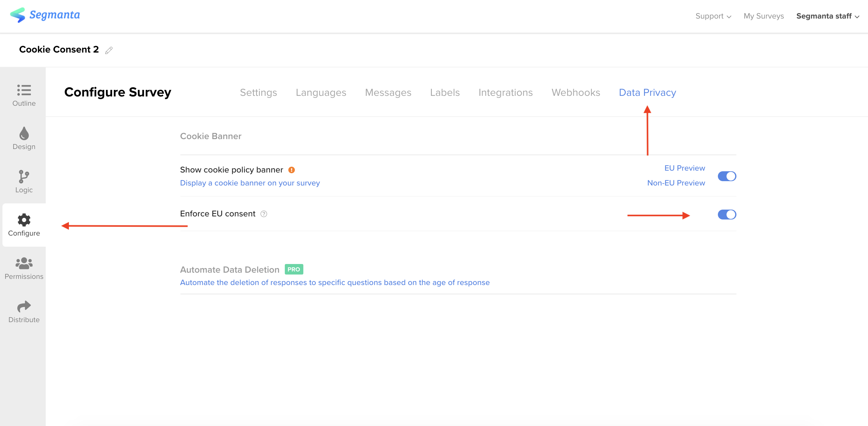This screenshot has height=426, width=868.
Task: Click Automate the deletion of responses link
Action: coord(335,283)
